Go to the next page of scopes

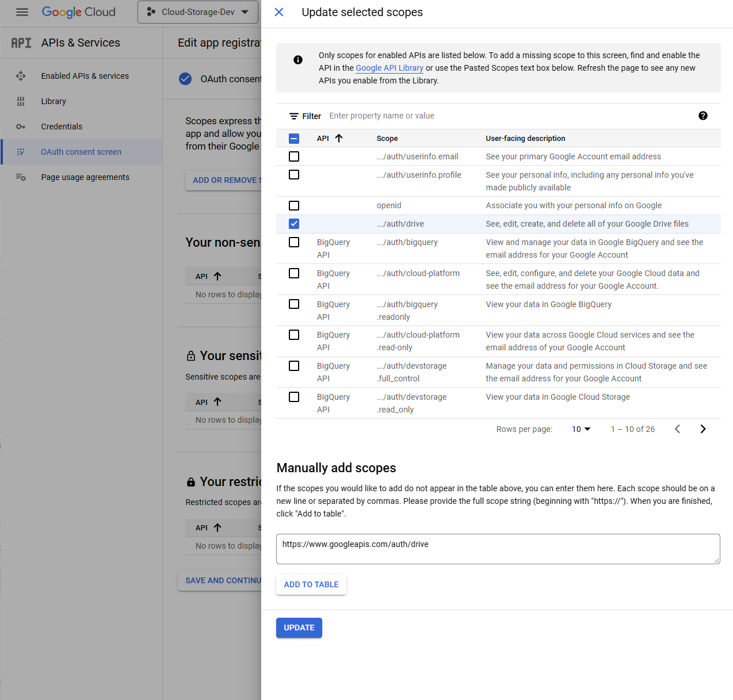coord(703,429)
